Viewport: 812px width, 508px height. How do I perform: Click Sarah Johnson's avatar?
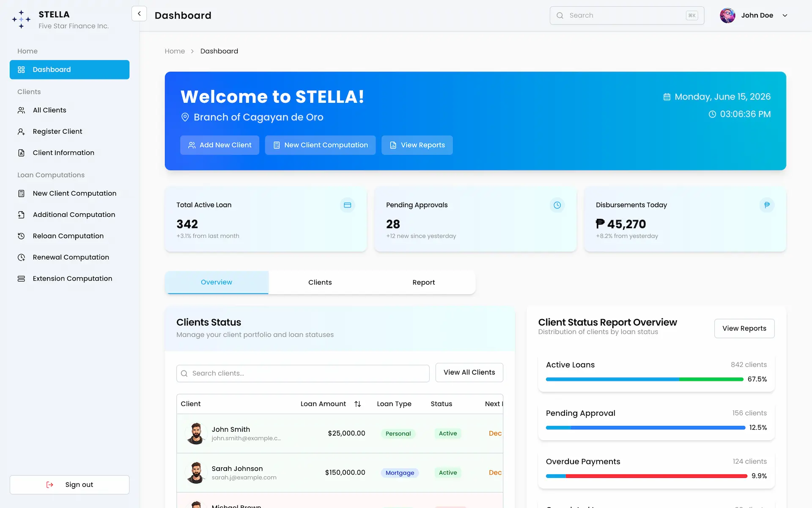coord(196,473)
